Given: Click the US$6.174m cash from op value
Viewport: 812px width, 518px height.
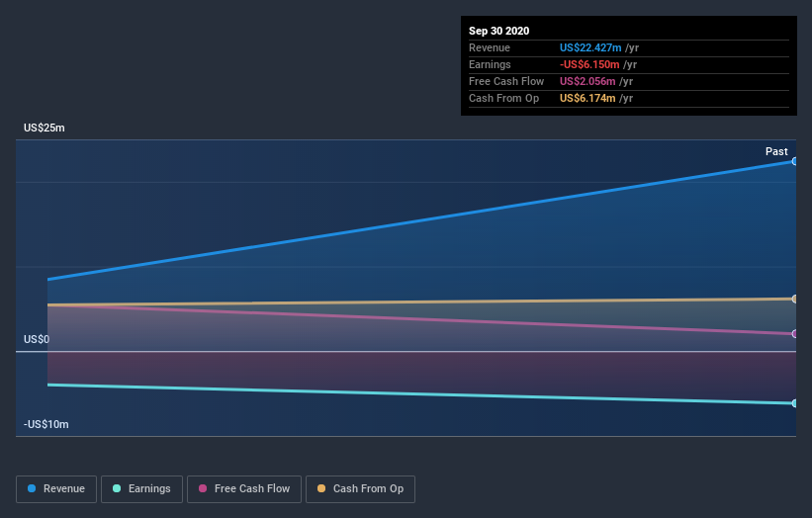Looking at the screenshot, I should click(x=587, y=98).
